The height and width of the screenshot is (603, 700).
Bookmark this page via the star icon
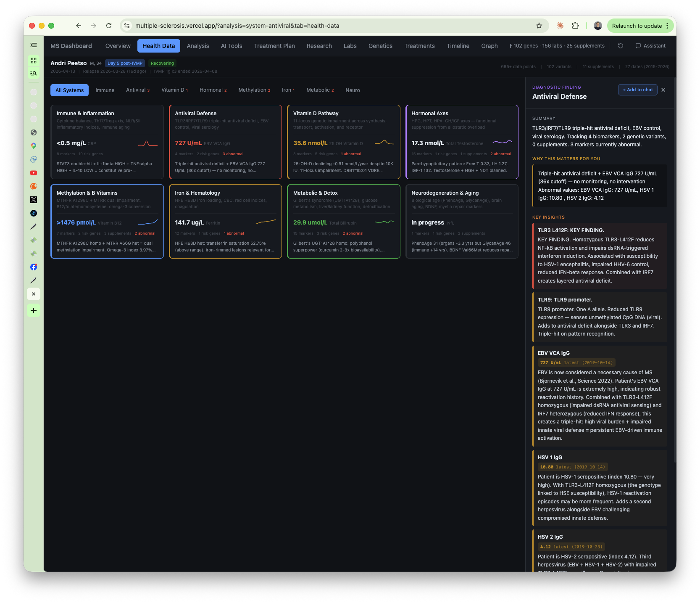coord(539,26)
